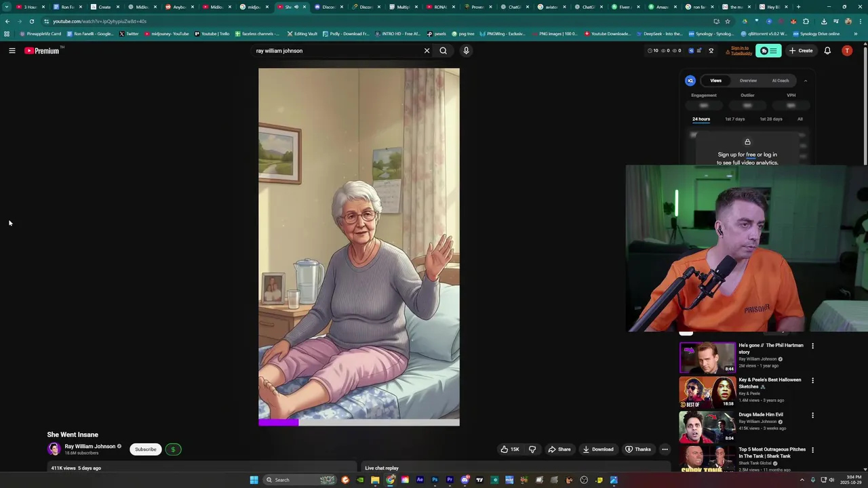Select the 1st 28 days time range
The height and width of the screenshot is (488, 868).
(771, 119)
